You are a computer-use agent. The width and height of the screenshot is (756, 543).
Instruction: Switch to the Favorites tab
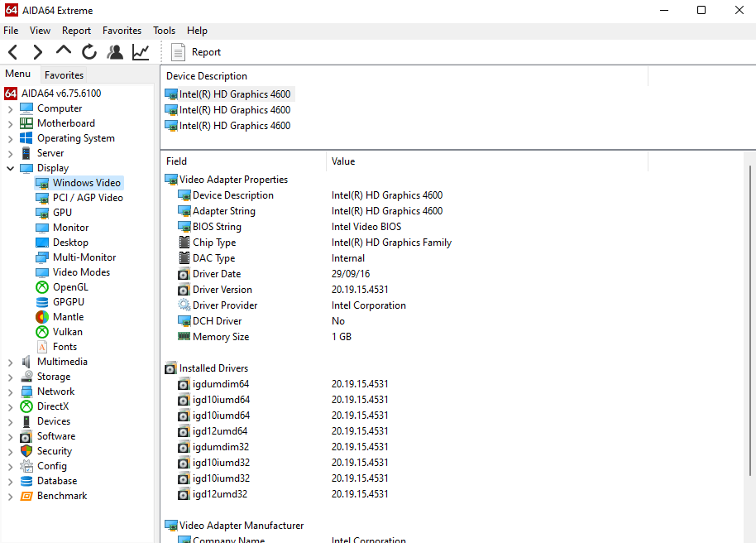(64, 74)
